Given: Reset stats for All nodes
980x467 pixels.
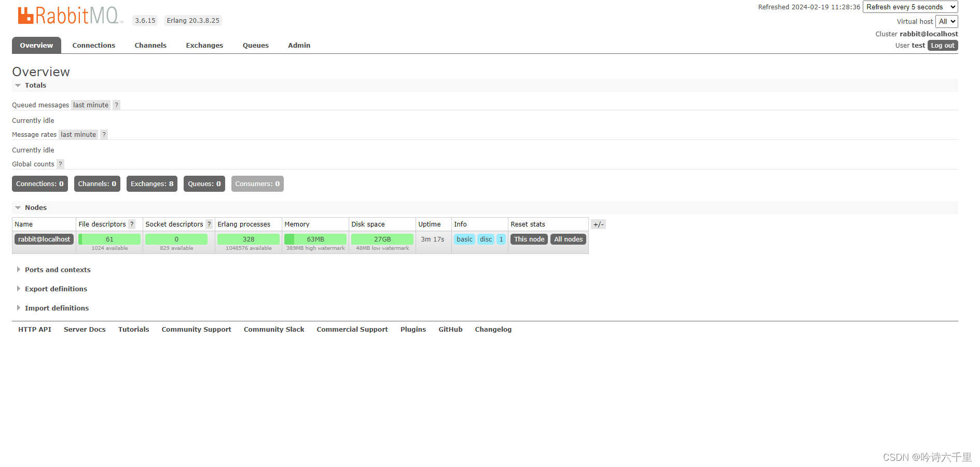Looking at the screenshot, I should (x=568, y=239).
